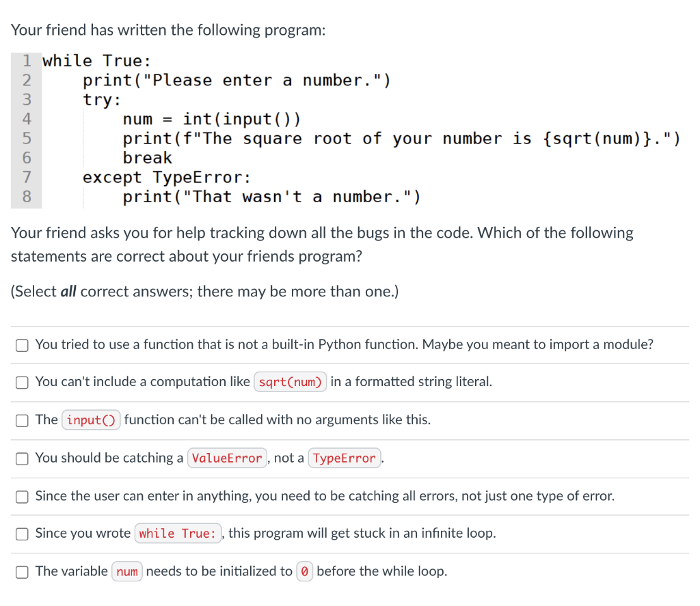Check the option about input() needing arguments
This screenshot has width=700, height=606.
point(21,420)
